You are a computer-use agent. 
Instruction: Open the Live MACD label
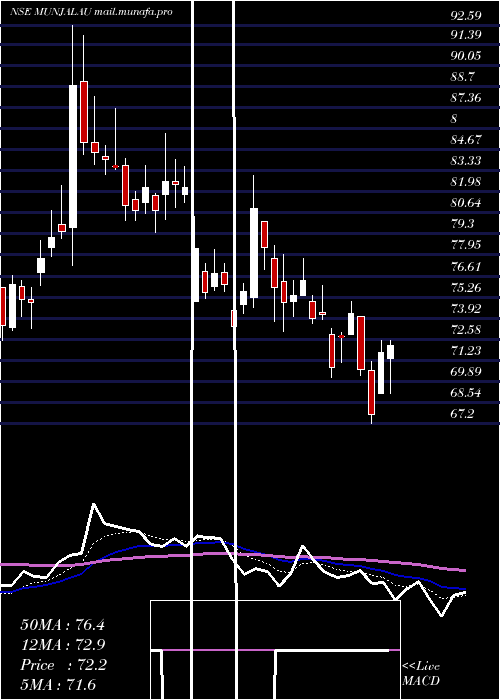(x=421, y=673)
